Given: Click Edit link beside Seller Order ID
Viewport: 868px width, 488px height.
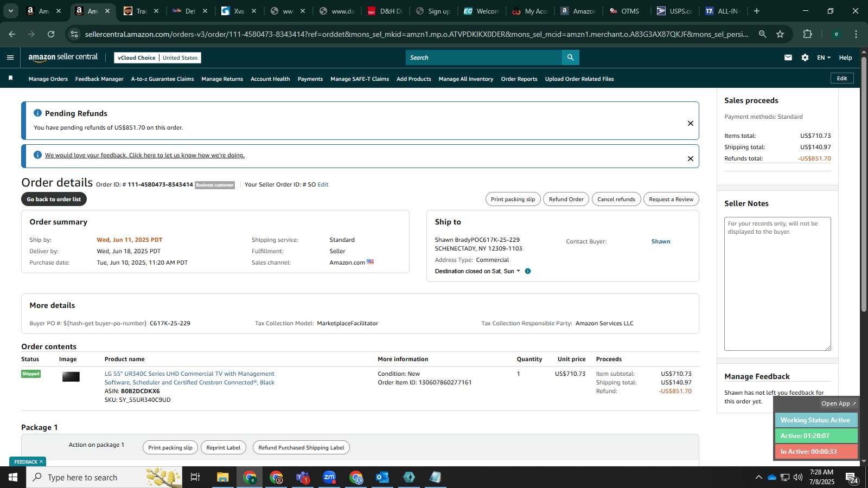Looking at the screenshot, I should click(x=323, y=184).
